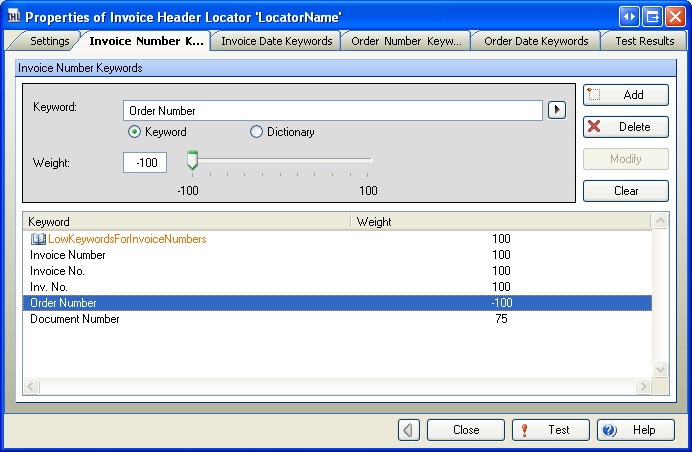This screenshot has height=452, width=692.
Task: Click the application icon in title bar
Action: coord(13,16)
